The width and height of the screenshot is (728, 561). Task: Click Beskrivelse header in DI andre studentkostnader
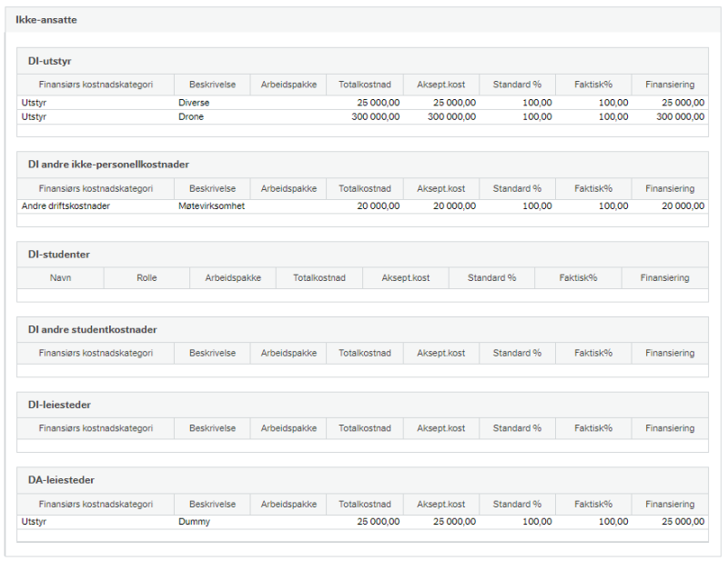point(212,353)
